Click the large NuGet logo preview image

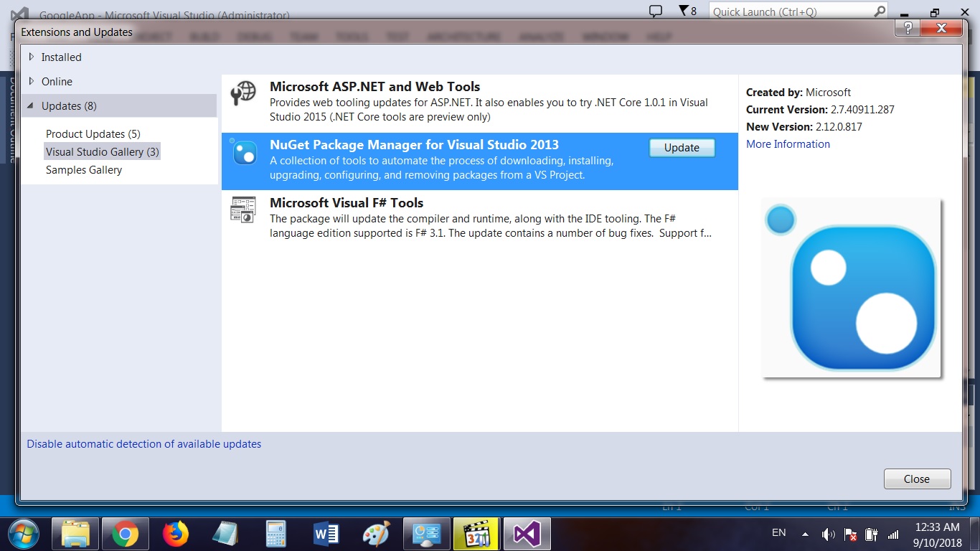click(851, 288)
